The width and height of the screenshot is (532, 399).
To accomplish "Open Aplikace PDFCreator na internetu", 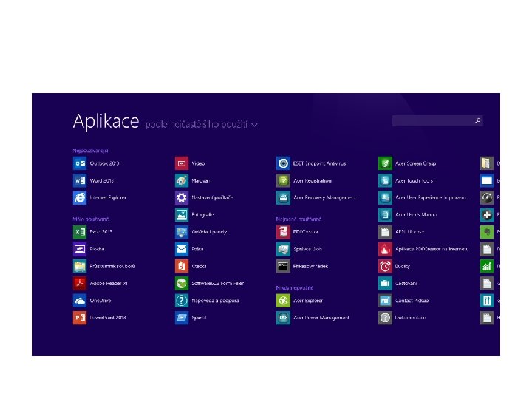I will (423, 249).
